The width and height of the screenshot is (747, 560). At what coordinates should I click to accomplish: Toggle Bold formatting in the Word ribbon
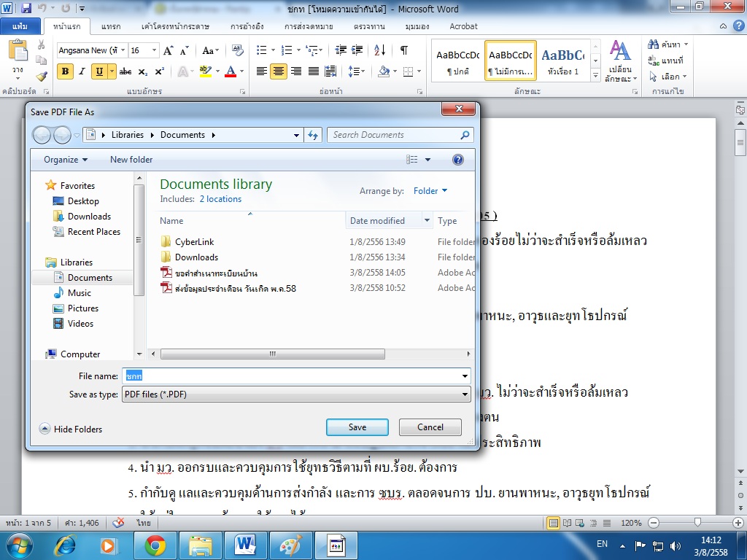65,71
